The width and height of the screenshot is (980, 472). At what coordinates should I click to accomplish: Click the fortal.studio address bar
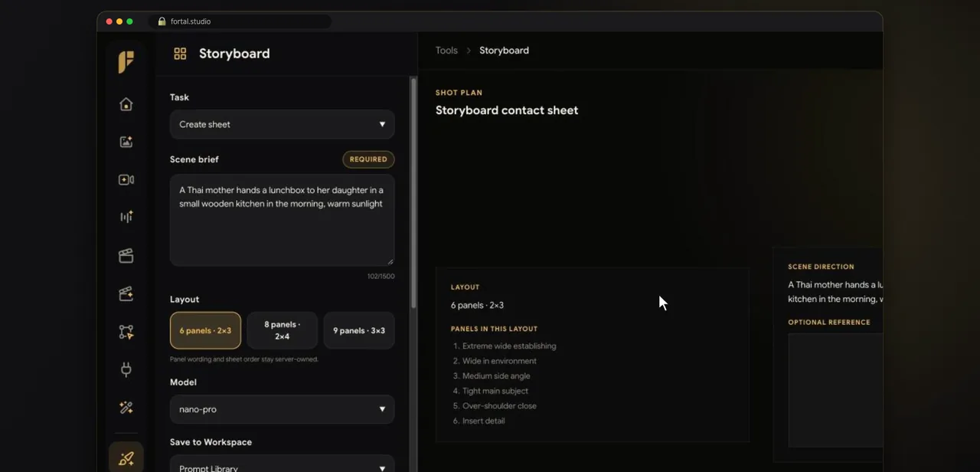click(240, 21)
